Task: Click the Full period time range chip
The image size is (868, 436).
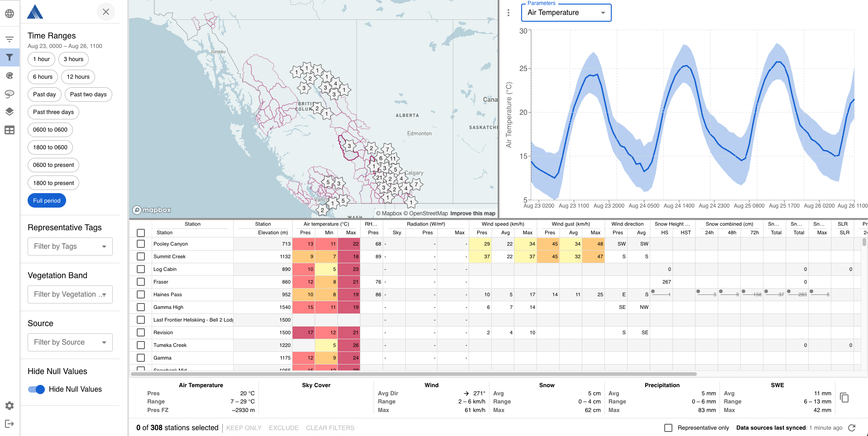Action: pyautogui.click(x=47, y=201)
